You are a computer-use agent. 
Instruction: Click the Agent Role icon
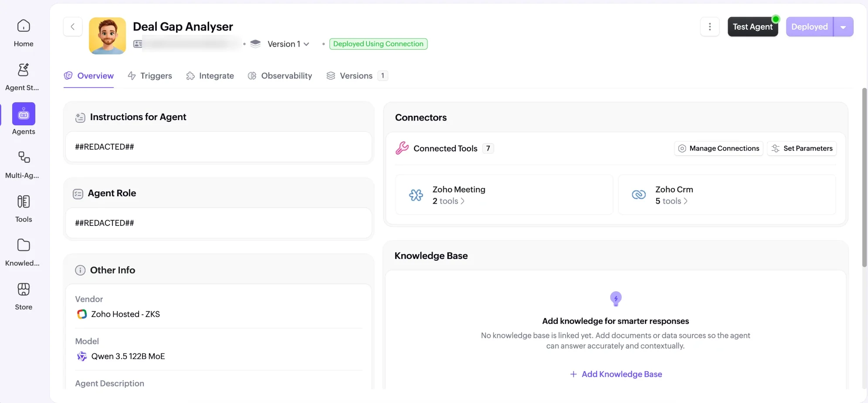[x=78, y=194]
